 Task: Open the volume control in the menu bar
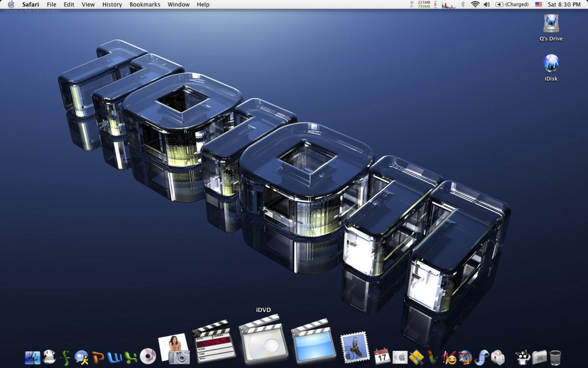pos(487,4)
